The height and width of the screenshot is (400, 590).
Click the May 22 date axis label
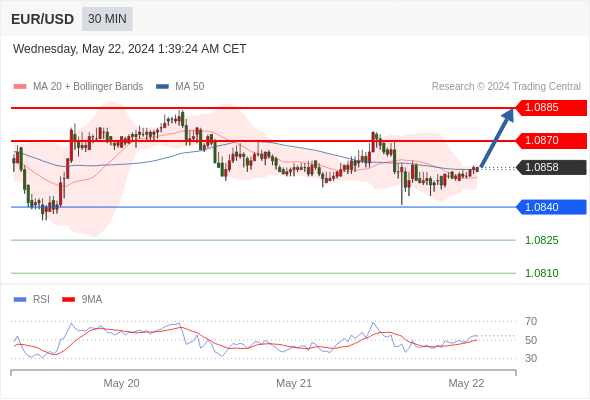pyautogui.click(x=466, y=383)
